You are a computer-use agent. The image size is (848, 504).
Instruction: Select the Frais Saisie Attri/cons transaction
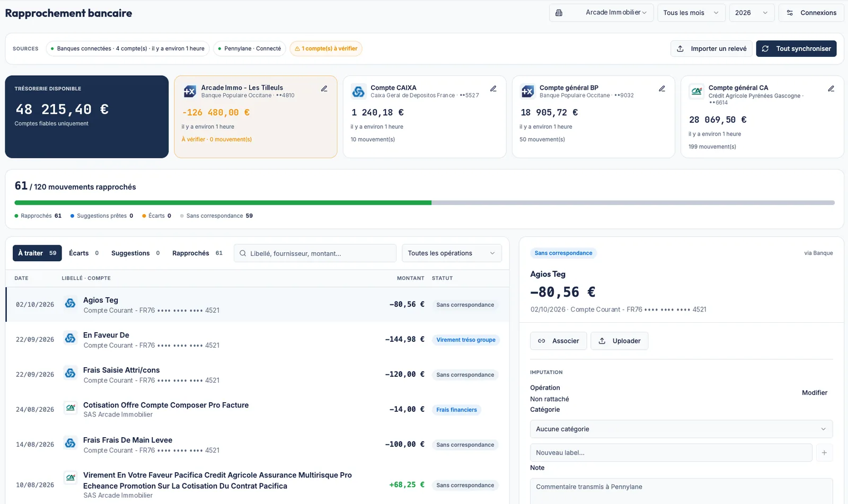click(x=257, y=375)
